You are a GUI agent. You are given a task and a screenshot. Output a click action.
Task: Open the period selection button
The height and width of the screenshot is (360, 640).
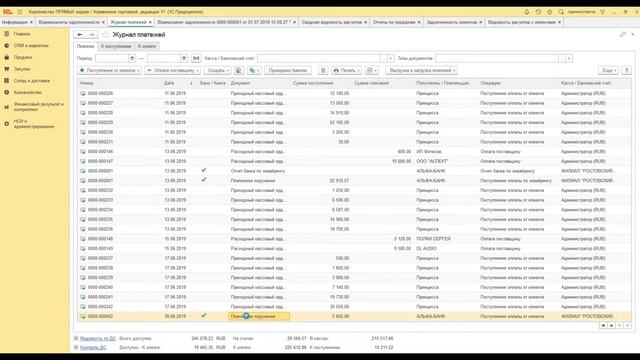(196, 58)
